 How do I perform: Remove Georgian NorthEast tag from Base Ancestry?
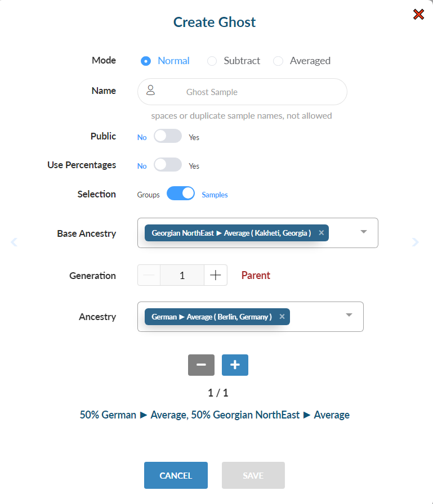coord(321,233)
